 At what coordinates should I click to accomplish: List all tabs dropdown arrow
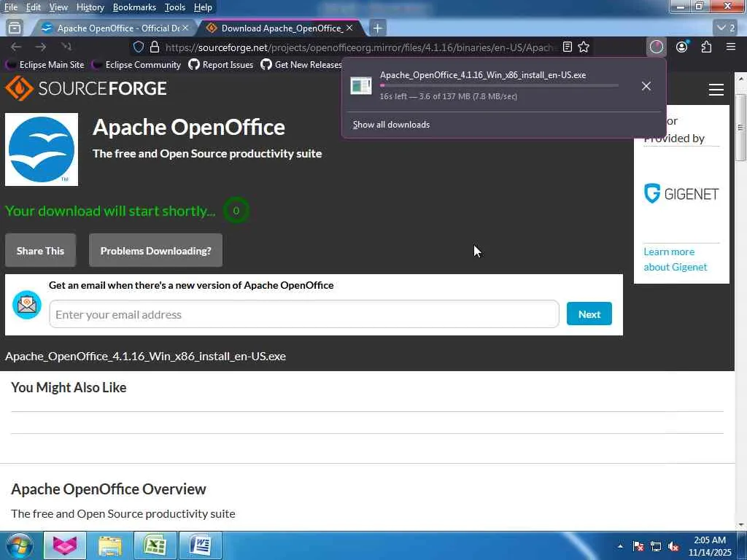(x=727, y=28)
